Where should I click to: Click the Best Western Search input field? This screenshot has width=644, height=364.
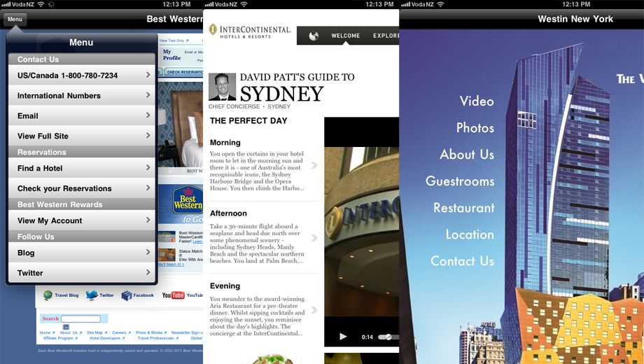tap(81, 318)
